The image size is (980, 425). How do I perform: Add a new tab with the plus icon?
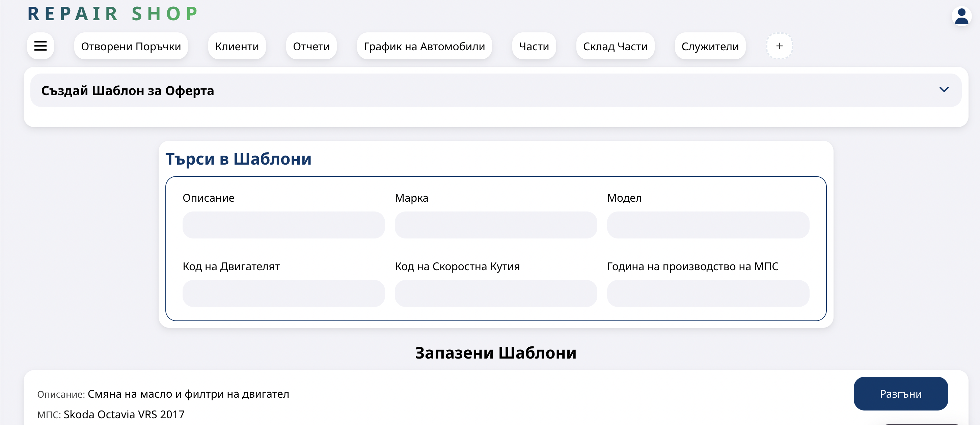[x=779, y=46]
